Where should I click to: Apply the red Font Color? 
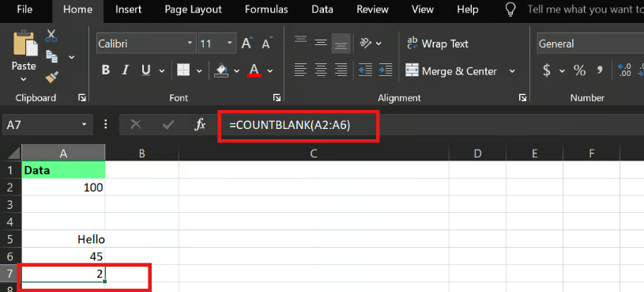click(254, 70)
